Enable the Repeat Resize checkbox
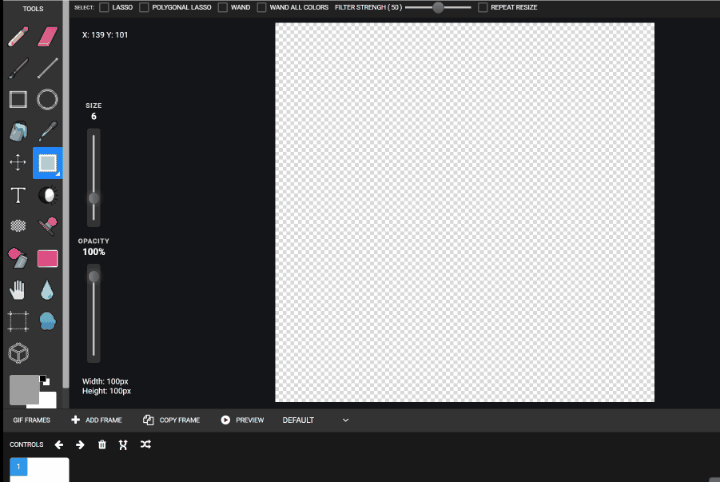 [483, 7]
